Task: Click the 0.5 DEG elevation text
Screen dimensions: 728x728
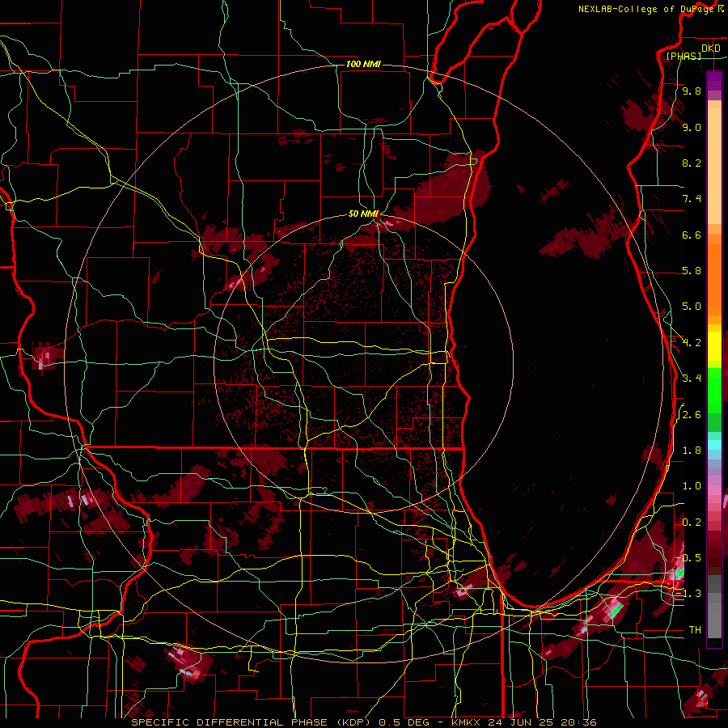Action: [x=404, y=722]
